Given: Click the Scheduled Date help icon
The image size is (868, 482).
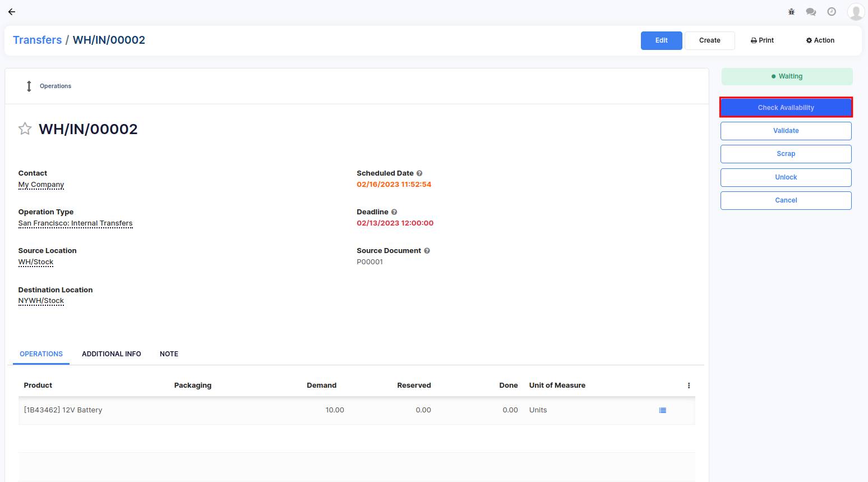Looking at the screenshot, I should tap(419, 173).
